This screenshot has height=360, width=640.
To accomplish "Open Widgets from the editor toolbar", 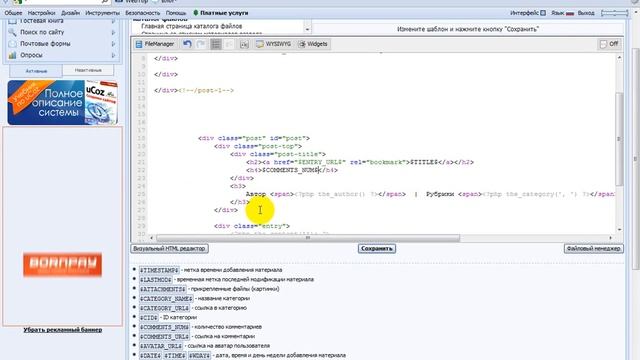I will (x=313, y=44).
